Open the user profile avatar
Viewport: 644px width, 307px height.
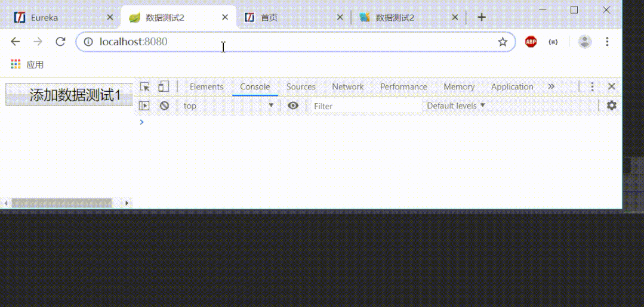[584, 42]
